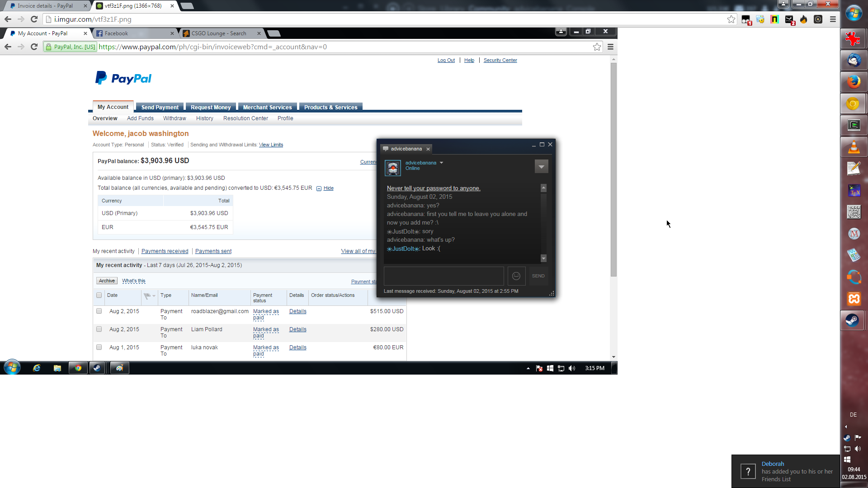
Task: Click the XAMPP icon in the taskbar
Action: (x=853, y=299)
